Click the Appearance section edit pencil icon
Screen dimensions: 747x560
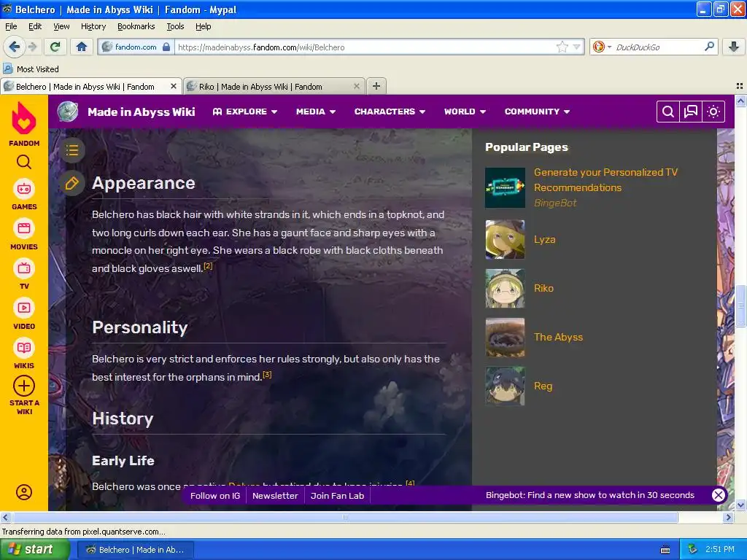[72, 183]
